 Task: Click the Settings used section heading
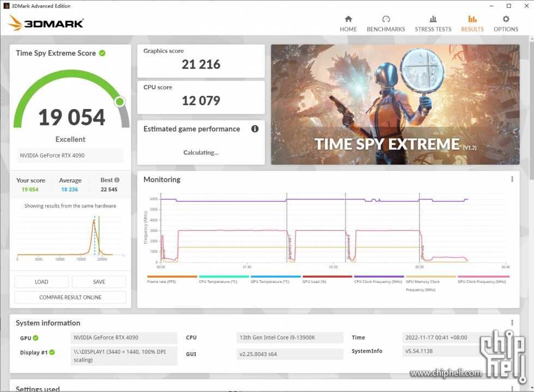point(38,389)
